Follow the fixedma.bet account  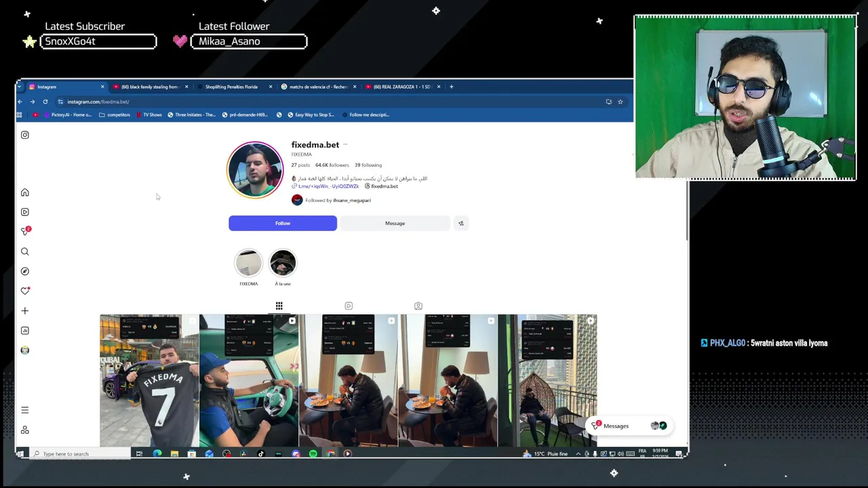(x=283, y=223)
